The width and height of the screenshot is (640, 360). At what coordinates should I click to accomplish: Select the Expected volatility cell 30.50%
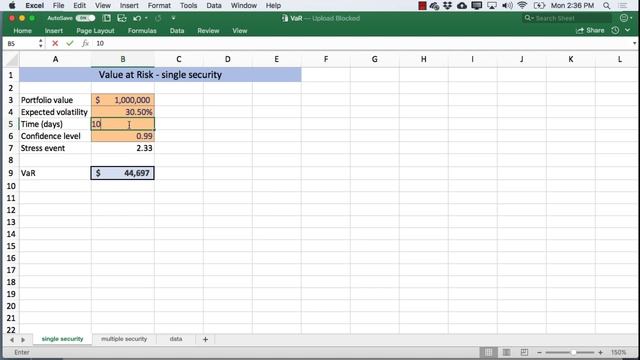[123, 112]
